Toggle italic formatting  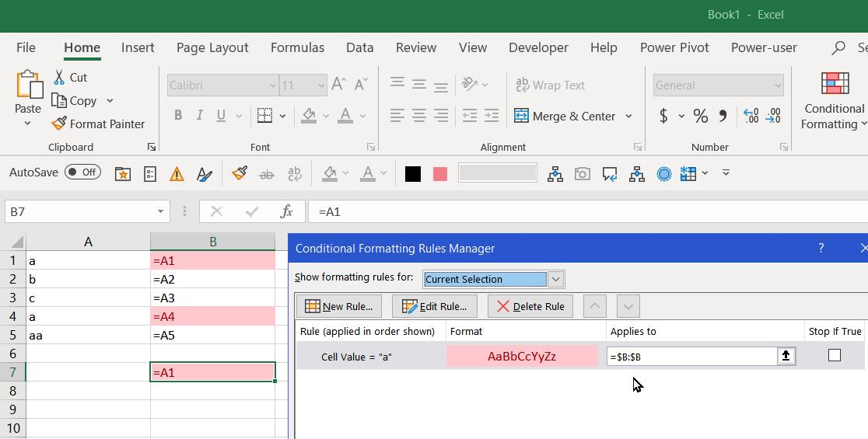click(x=199, y=116)
